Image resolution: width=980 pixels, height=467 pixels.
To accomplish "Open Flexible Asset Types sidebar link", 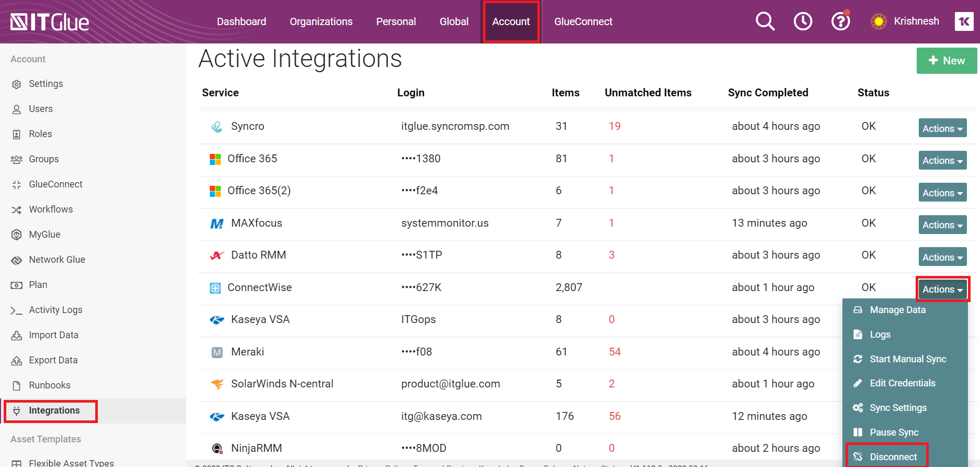I will 71,463.
